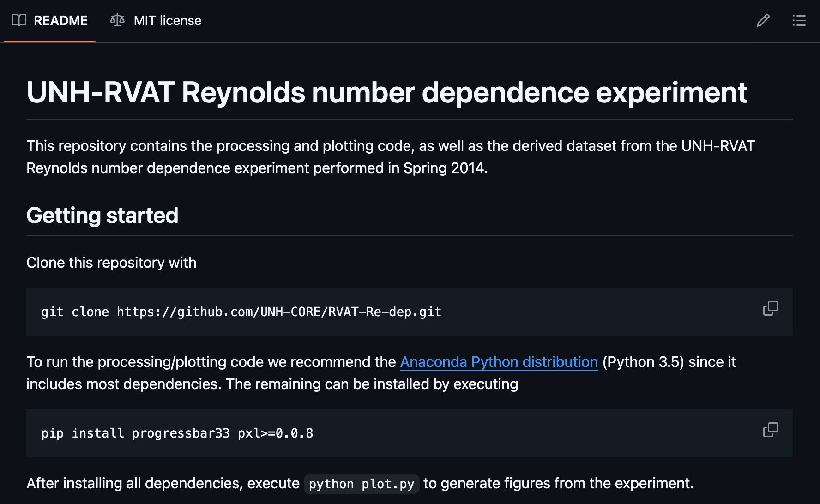Click the book icon beside README

pos(19,20)
